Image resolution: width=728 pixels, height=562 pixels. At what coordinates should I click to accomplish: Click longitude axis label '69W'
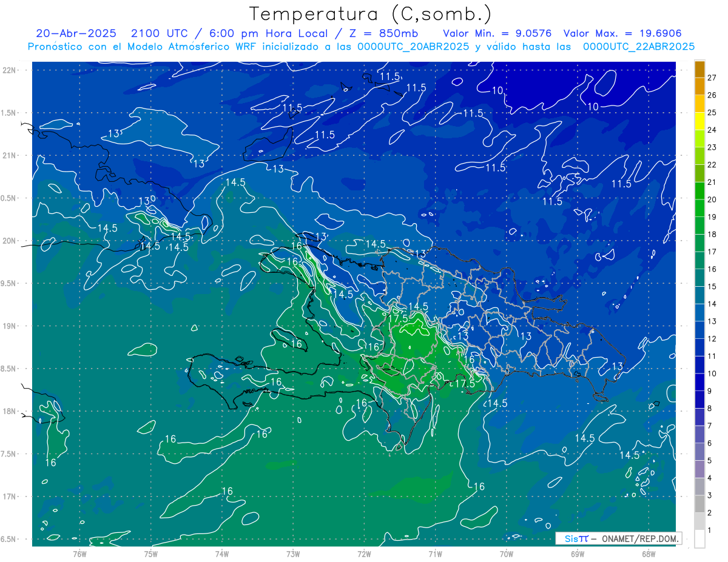click(x=578, y=554)
